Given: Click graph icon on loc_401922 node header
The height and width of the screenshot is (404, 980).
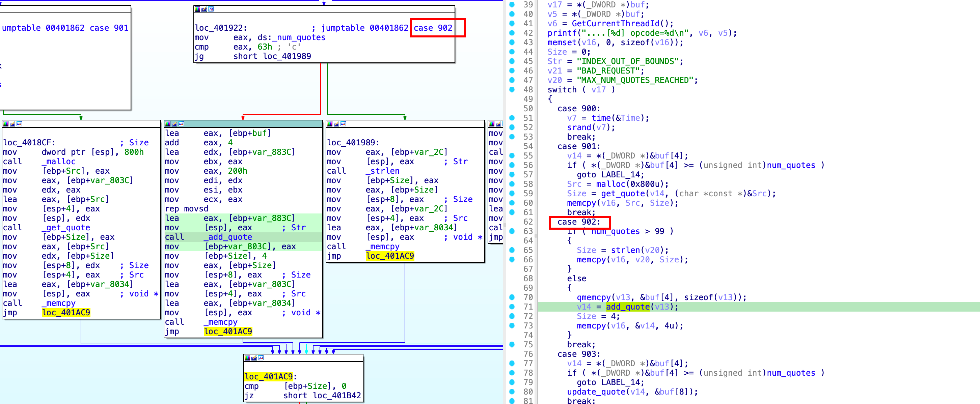Looking at the screenshot, I should 211,9.
